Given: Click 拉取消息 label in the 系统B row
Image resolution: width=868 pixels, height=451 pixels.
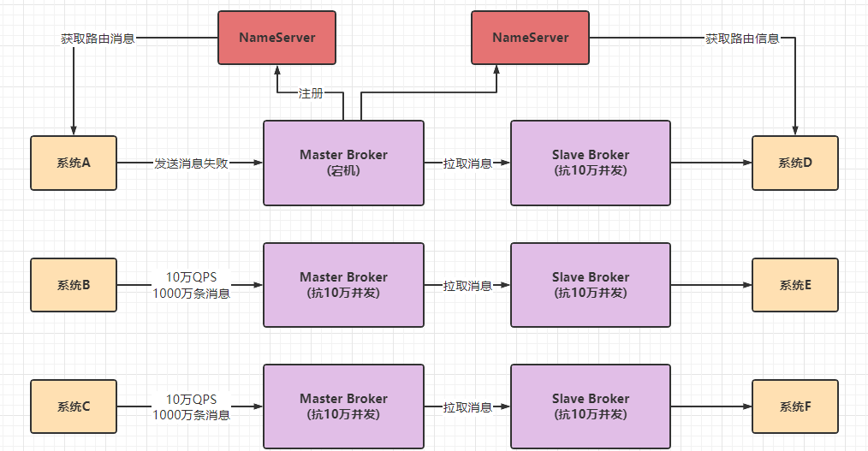Looking at the screenshot, I should click(x=467, y=286).
